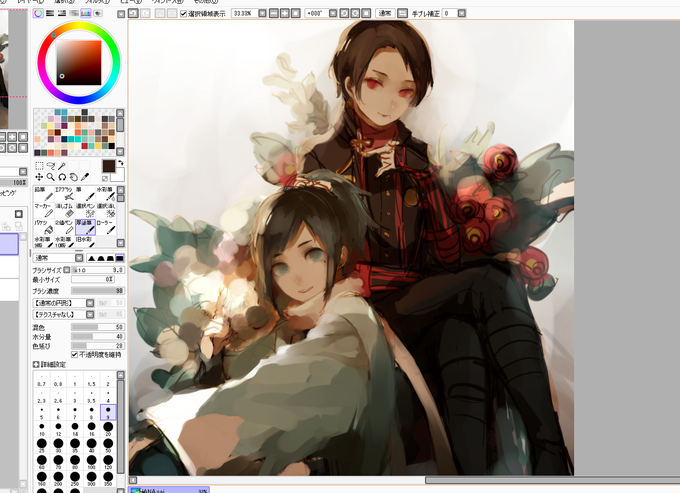Click the undo arrow in top toolbar
Screen dimensions: 680x493
pyautogui.click(x=133, y=13)
